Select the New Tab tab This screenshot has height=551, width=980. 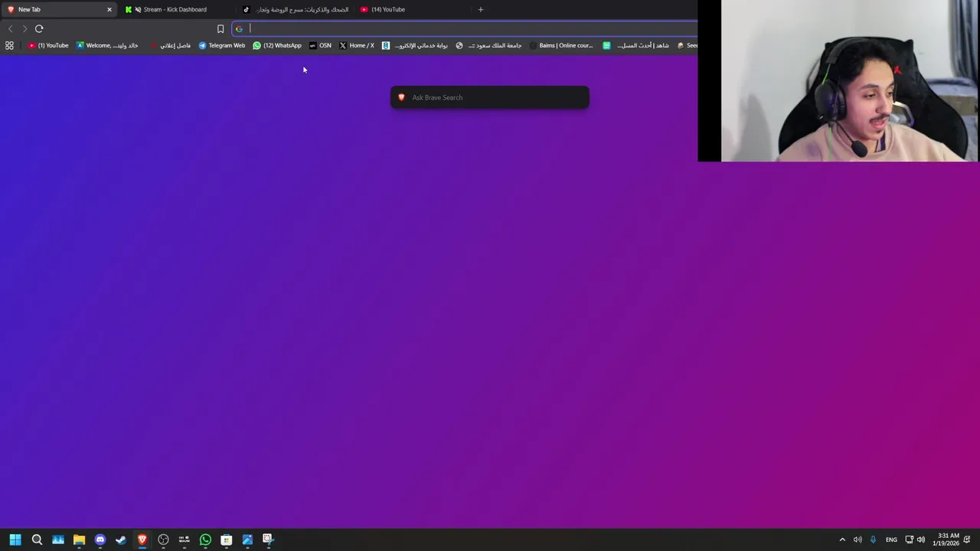[x=58, y=10]
